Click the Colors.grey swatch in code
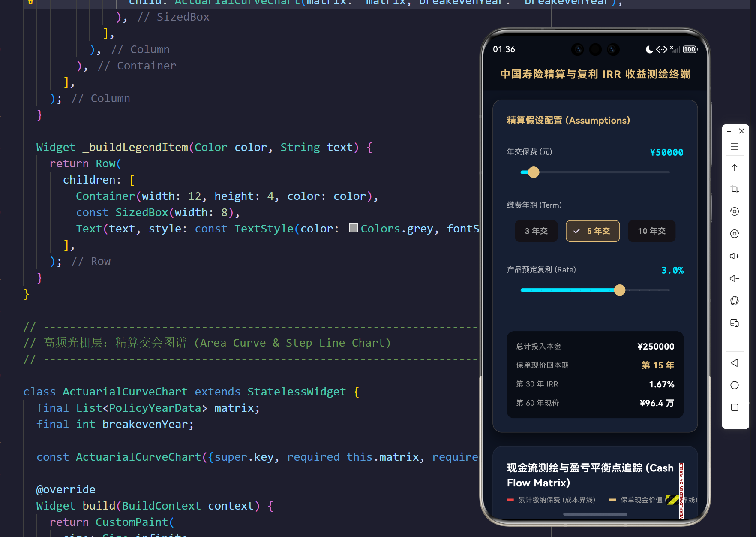The width and height of the screenshot is (756, 537). [x=354, y=228]
